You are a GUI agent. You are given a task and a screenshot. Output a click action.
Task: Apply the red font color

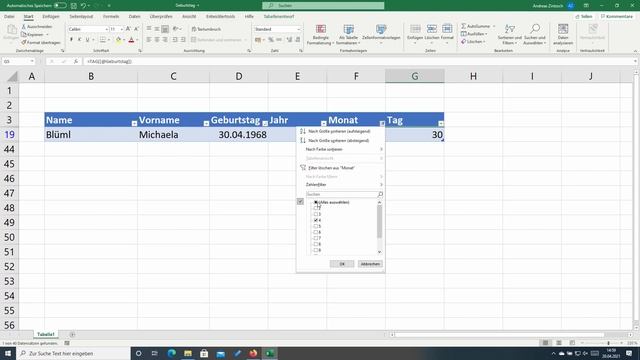coord(131,40)
